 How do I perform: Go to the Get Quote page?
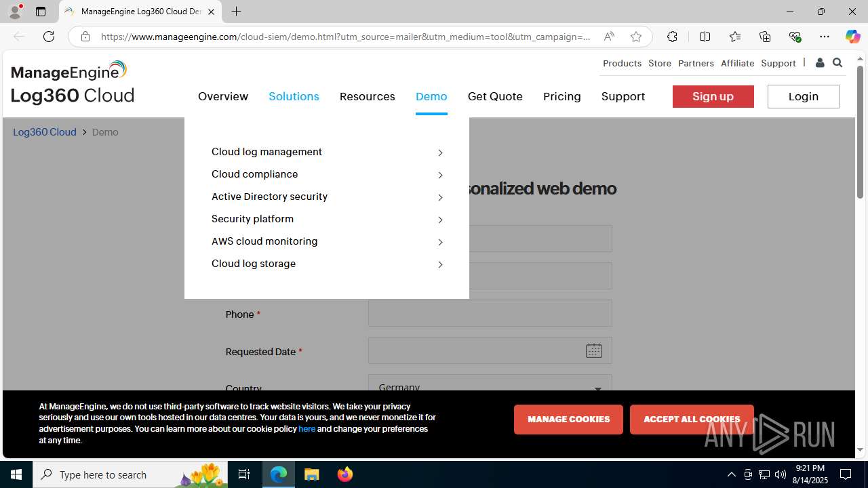pyautogui.click(x=495, y=96)
